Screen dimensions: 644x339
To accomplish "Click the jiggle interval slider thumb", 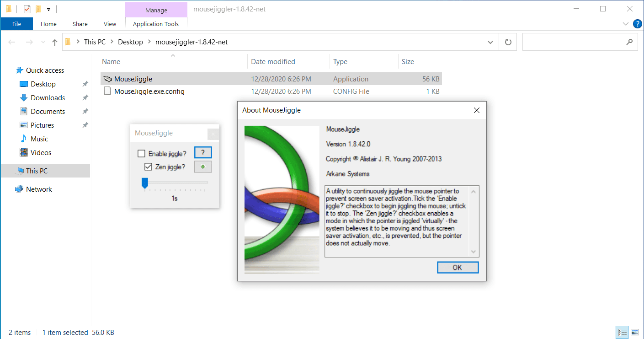I will click(x=145, y=183).
